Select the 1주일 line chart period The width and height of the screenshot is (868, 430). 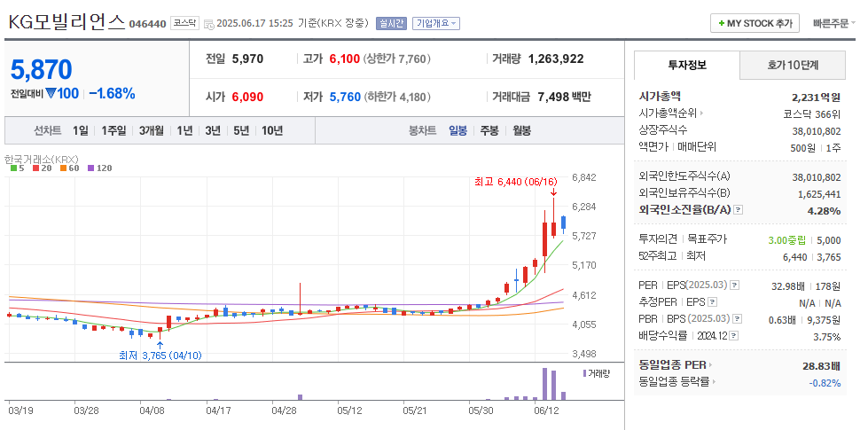point(113,130)
